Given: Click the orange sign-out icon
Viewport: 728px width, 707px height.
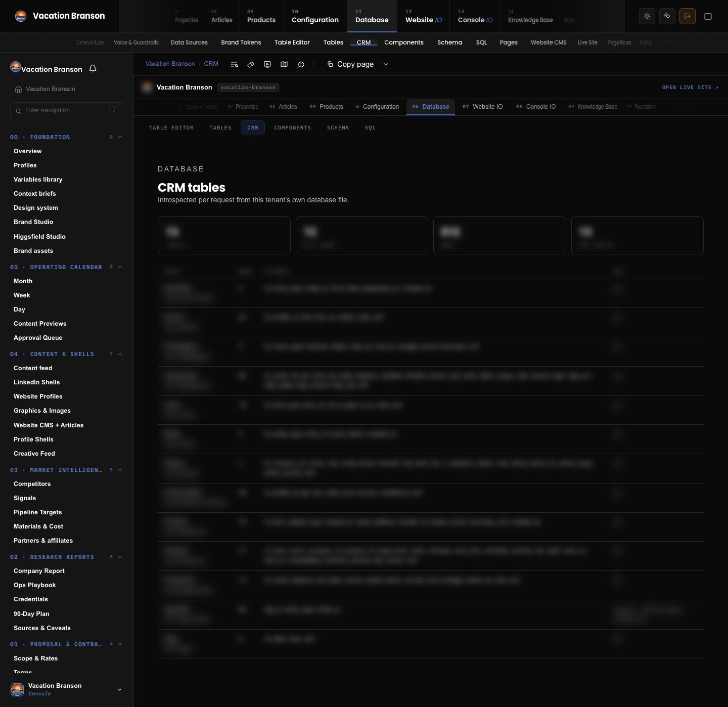Looking at the screenshot, I should point(688,16).
